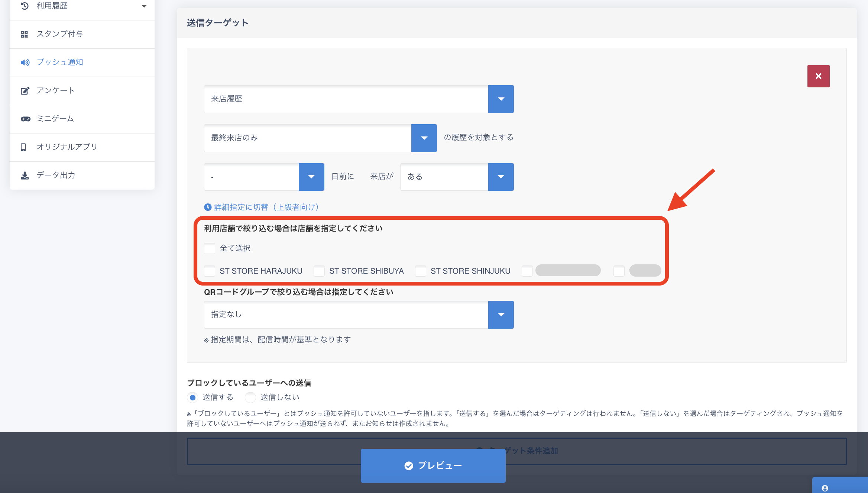This screenshot has width=868, height=493.
Task: Expand the 利用履歴 menu chevron
Action: click(x=144, y=6)
